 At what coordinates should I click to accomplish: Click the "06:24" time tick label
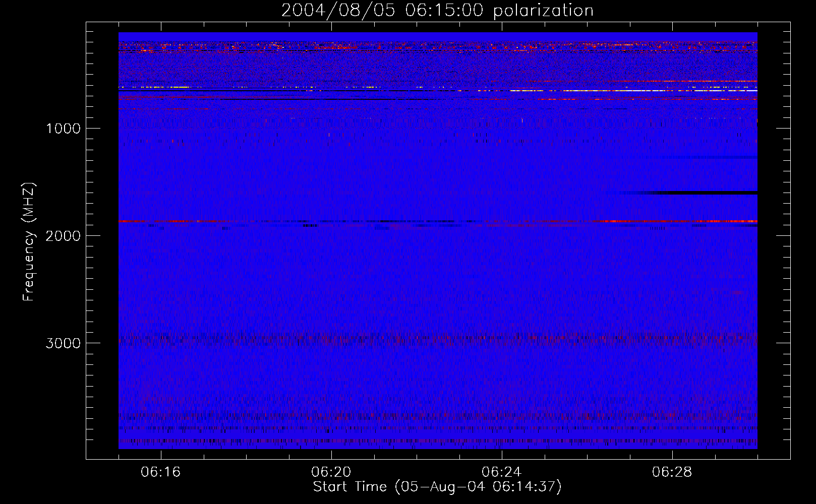502,472
